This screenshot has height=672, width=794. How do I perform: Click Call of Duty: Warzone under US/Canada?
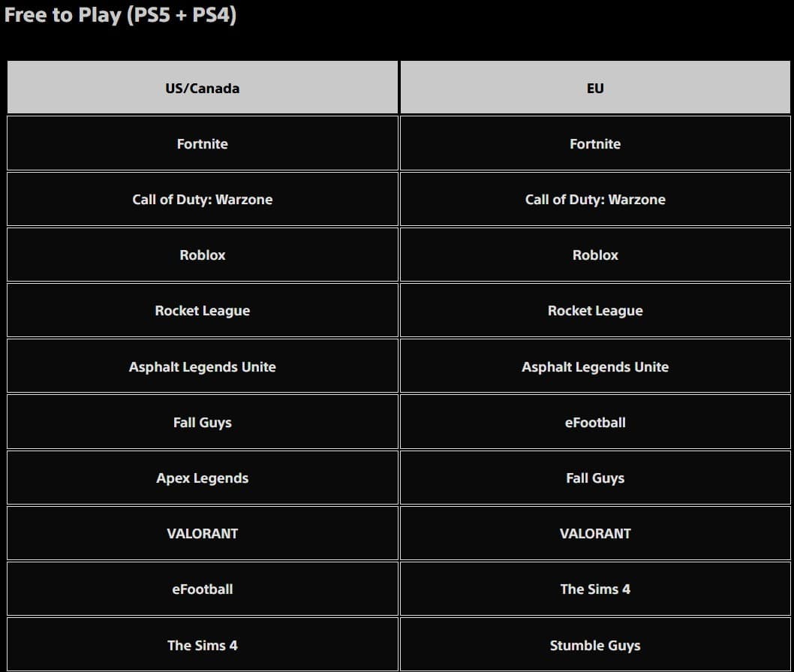pos(203,199)
